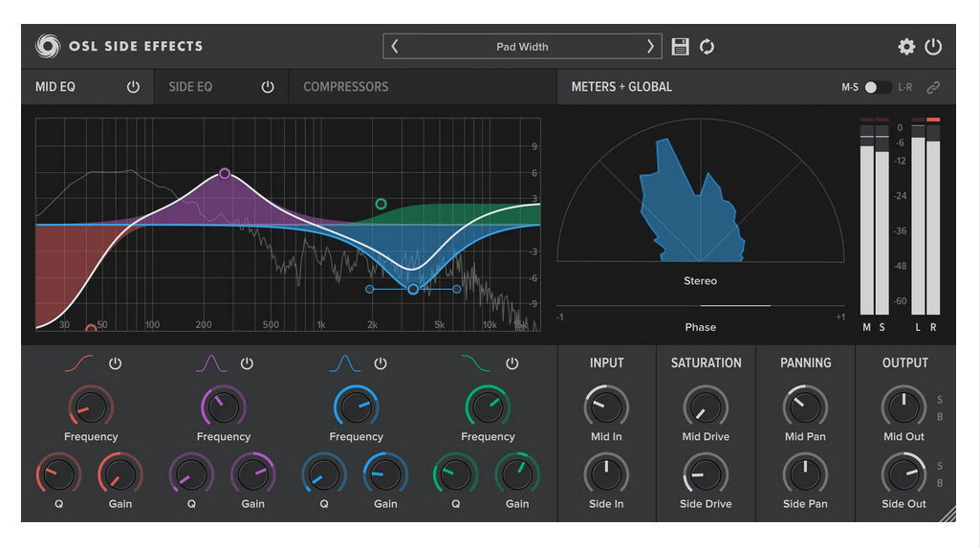The image size is (980, 548).
Task: Click the purple band Q knob
Action: tap(191, 475)
